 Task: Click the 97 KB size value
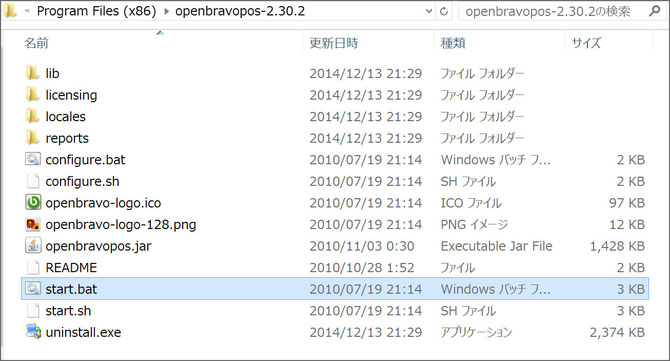627,203
